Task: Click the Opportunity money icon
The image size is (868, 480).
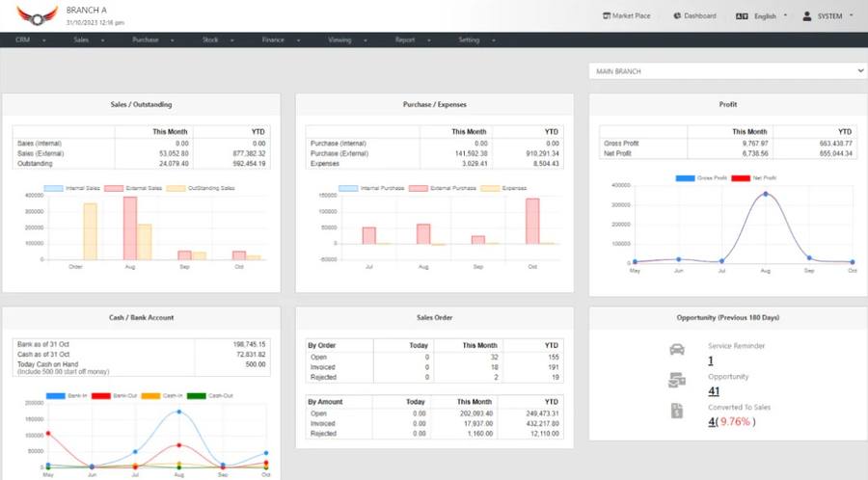Action: (677, 380)
